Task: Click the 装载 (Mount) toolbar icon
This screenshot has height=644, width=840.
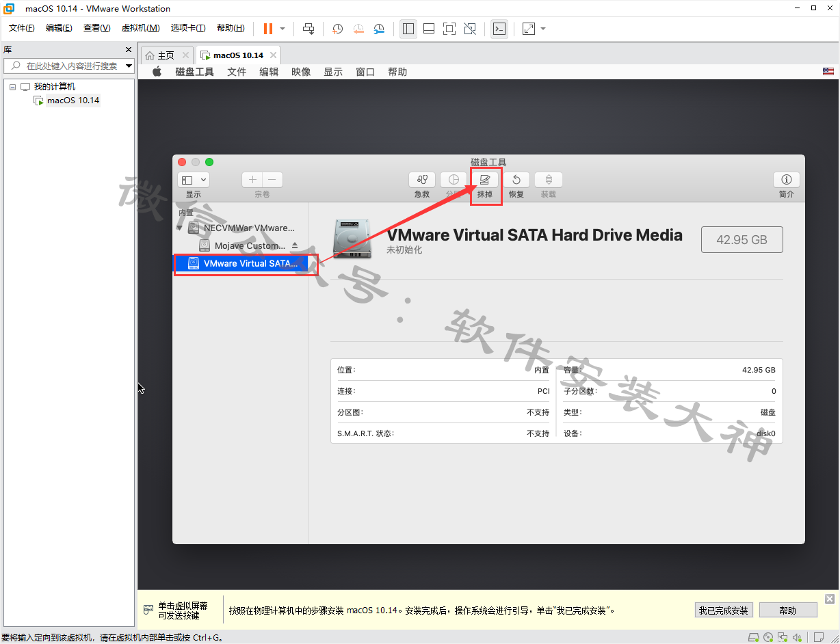Action: click(x=549, y=180)
